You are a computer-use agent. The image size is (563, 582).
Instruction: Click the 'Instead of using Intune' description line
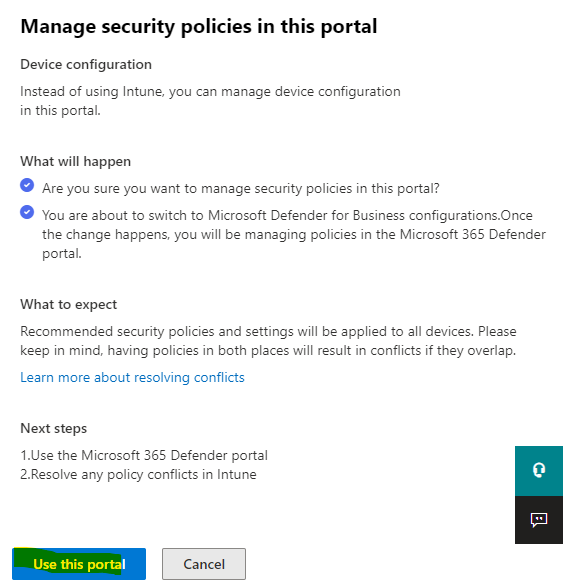click(210, 92)
